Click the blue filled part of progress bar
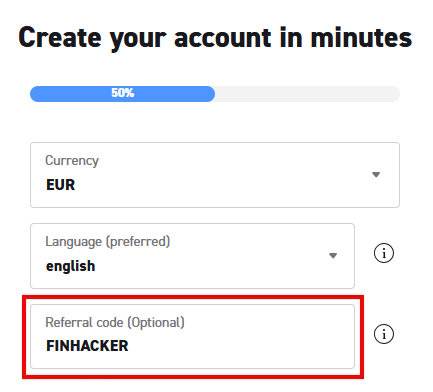Image resolution: width=433 pixels, height=392 pixels. coord(122,94)
